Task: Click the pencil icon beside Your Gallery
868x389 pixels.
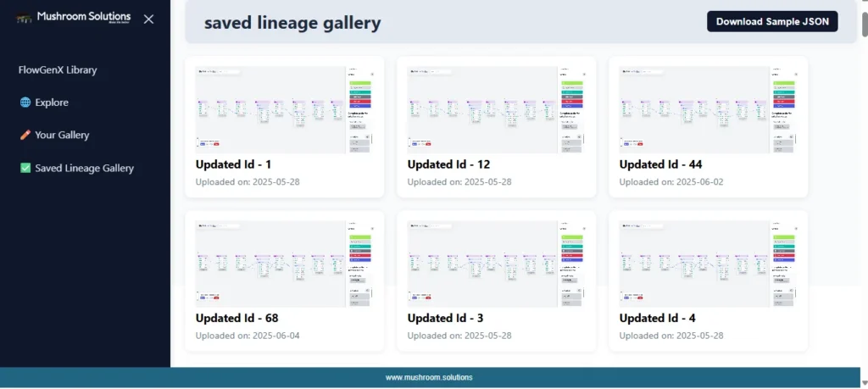Action: click(x=25, y=135)
